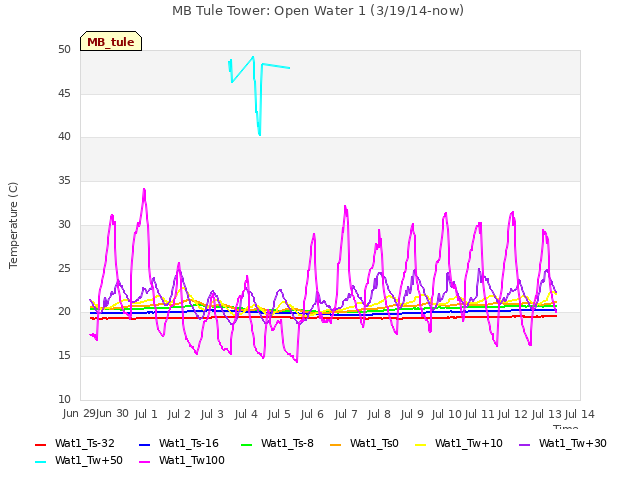Screen dimensions: 640x480
Task: Click the Wat1_Tw100 magenta legend swatch
Action: (144, 462)
